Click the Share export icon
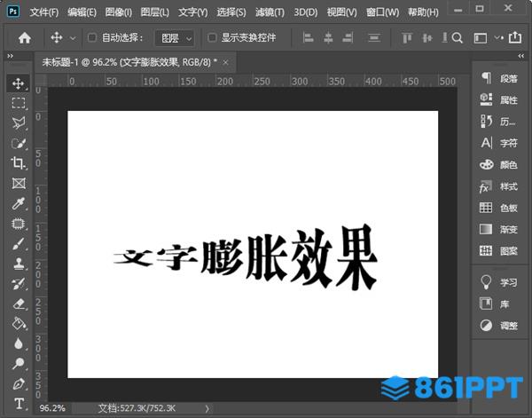 pos(514,37)
